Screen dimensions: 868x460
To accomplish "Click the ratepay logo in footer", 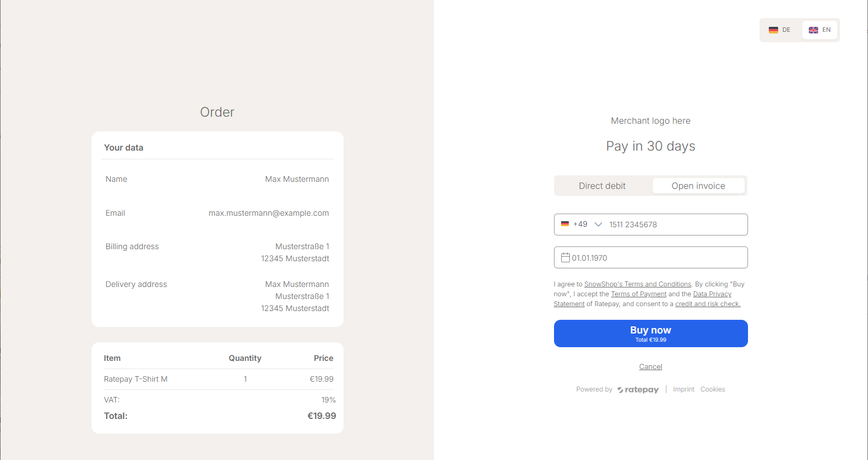I will coord(638,390).
